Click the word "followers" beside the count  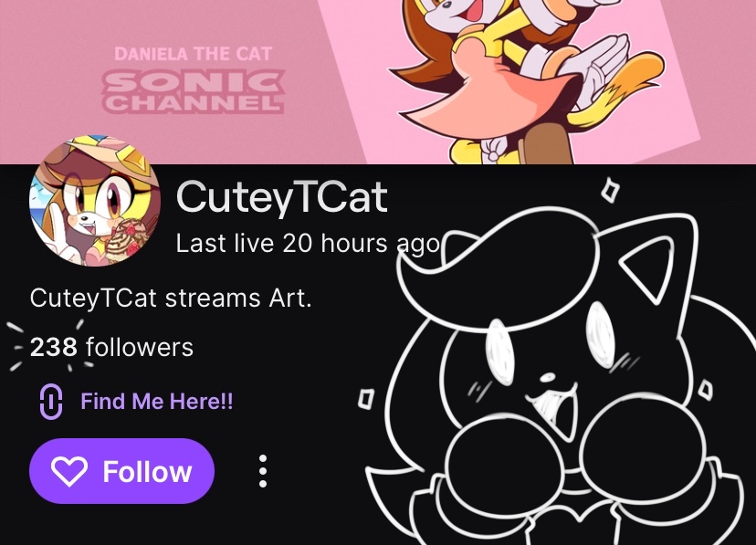139,348
